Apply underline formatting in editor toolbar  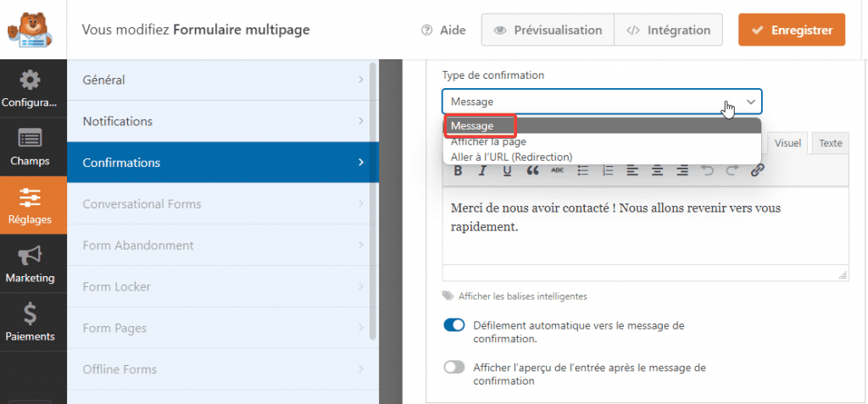(x=507, y=170)
